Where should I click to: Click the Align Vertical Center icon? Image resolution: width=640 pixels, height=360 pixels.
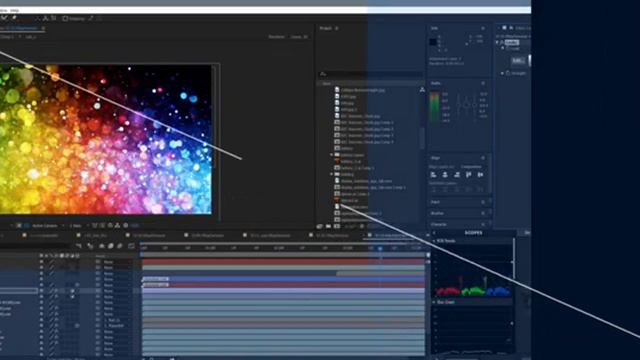point(481,175)
